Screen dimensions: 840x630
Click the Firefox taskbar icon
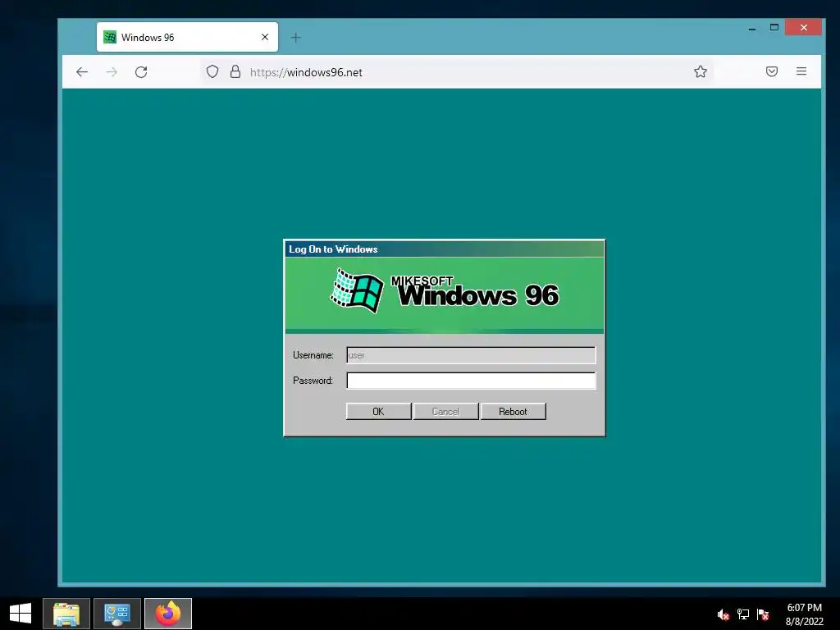(168, 614)
